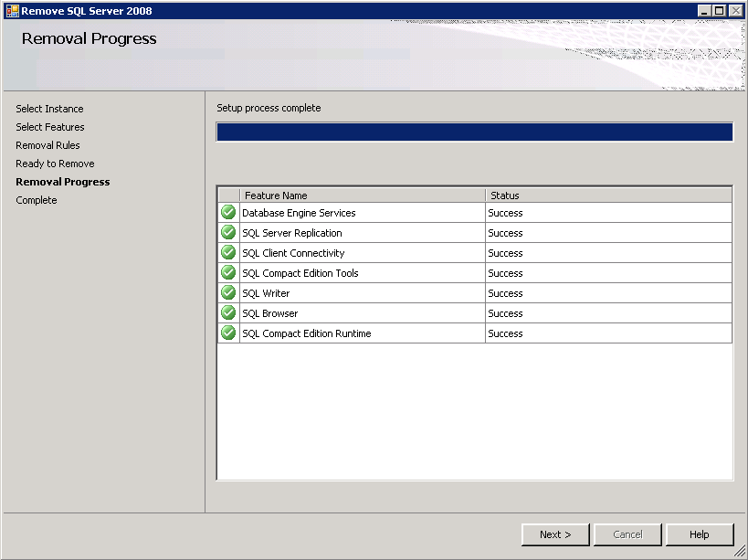748x560 pixels.
Task: Click the success icon for SQL Server Replication
Action: click(x=228, y=232)
